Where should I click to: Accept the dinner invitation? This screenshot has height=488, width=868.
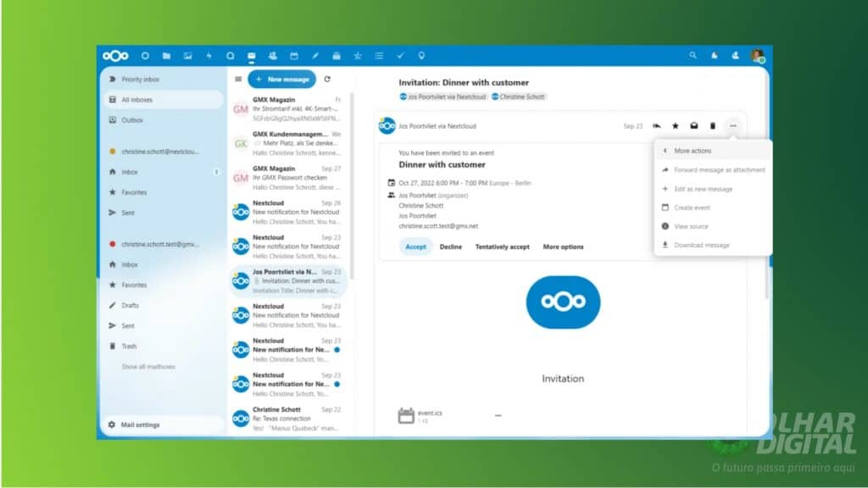coord(415,247)
